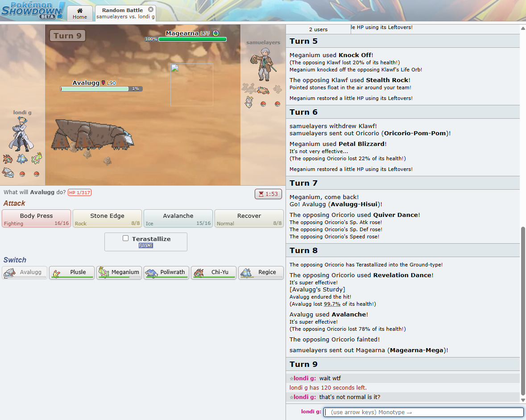Switch to the Random Battle tab
The image size is (526, 420).
point(125,13)
